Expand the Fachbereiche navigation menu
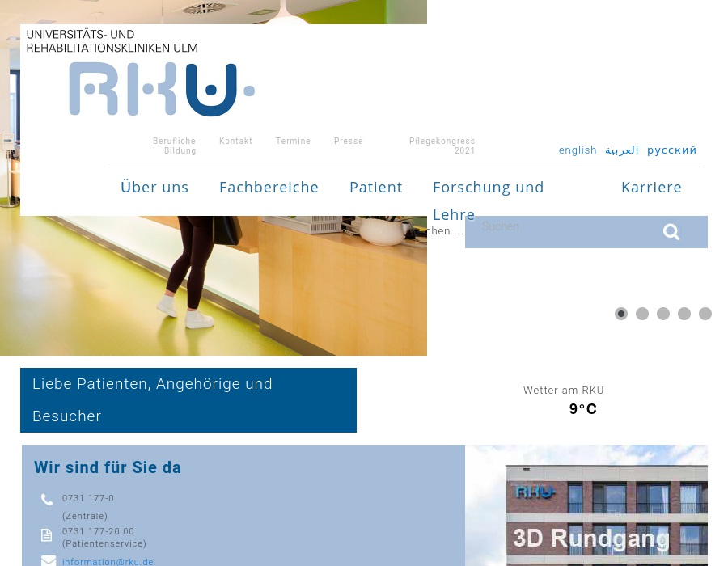 coord(269,187)
